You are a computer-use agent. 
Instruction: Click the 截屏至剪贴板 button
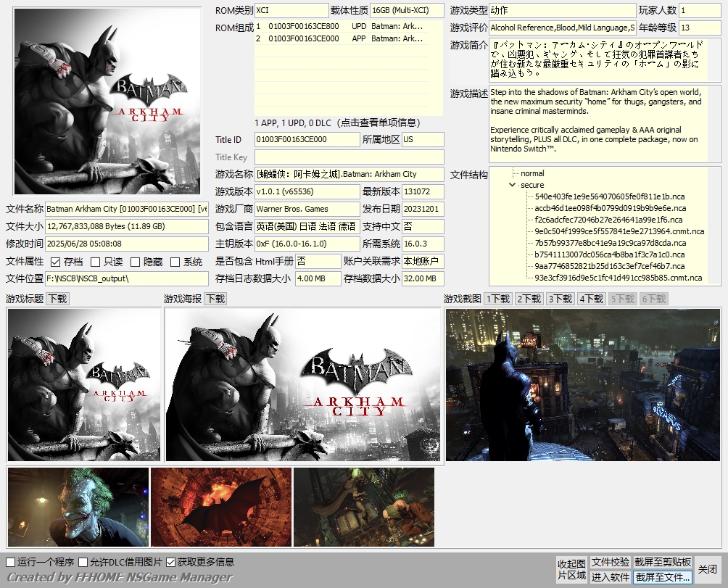pos(663,563)
